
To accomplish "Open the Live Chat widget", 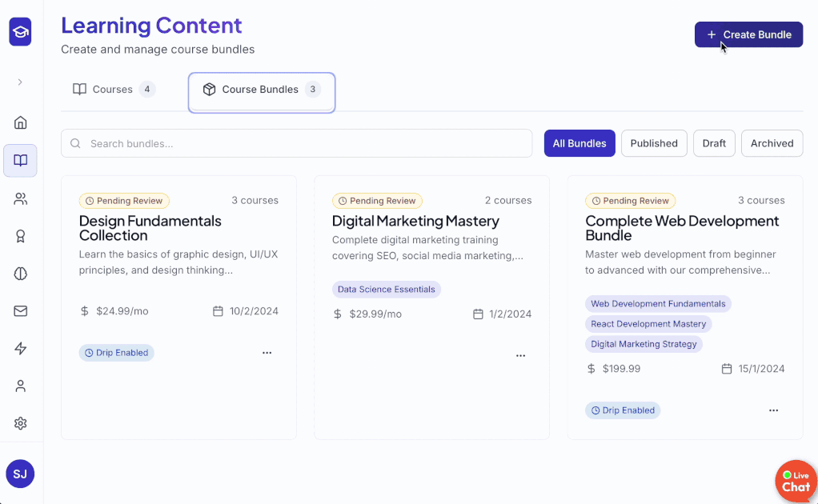I will (x=796, y=481).
